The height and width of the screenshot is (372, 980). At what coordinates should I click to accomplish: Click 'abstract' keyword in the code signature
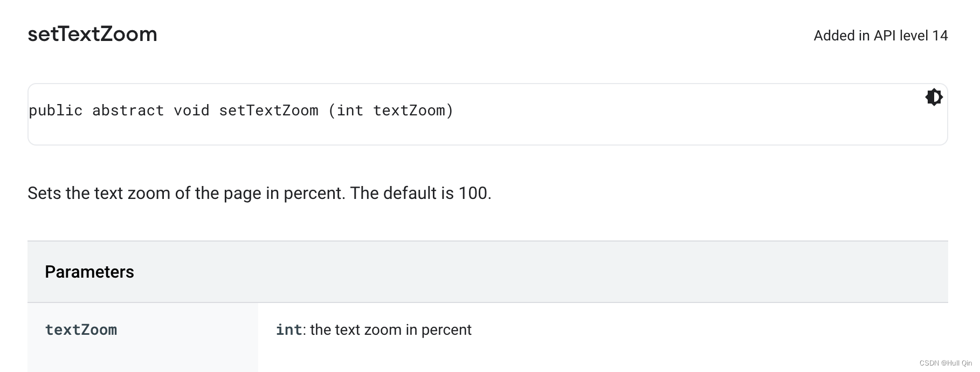point(128,111)
